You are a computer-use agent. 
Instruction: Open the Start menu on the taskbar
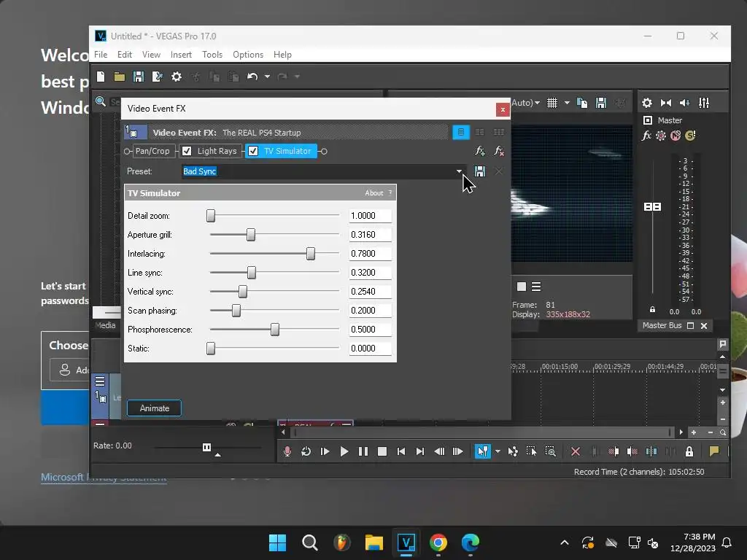click(x=277, y=542)
